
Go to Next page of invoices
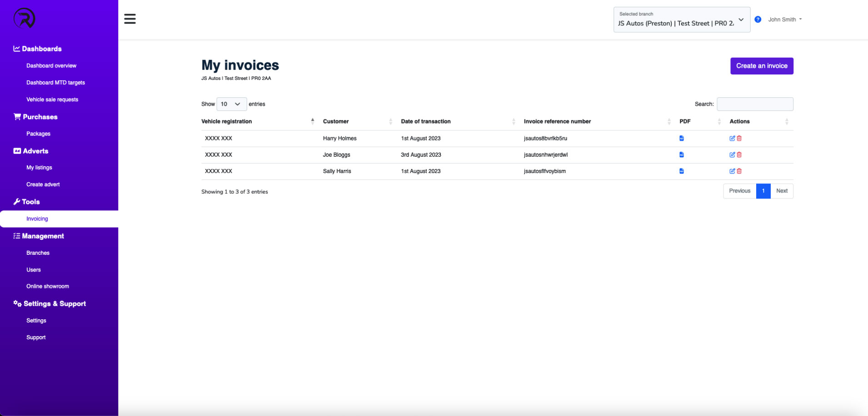[x=781, y=191]
